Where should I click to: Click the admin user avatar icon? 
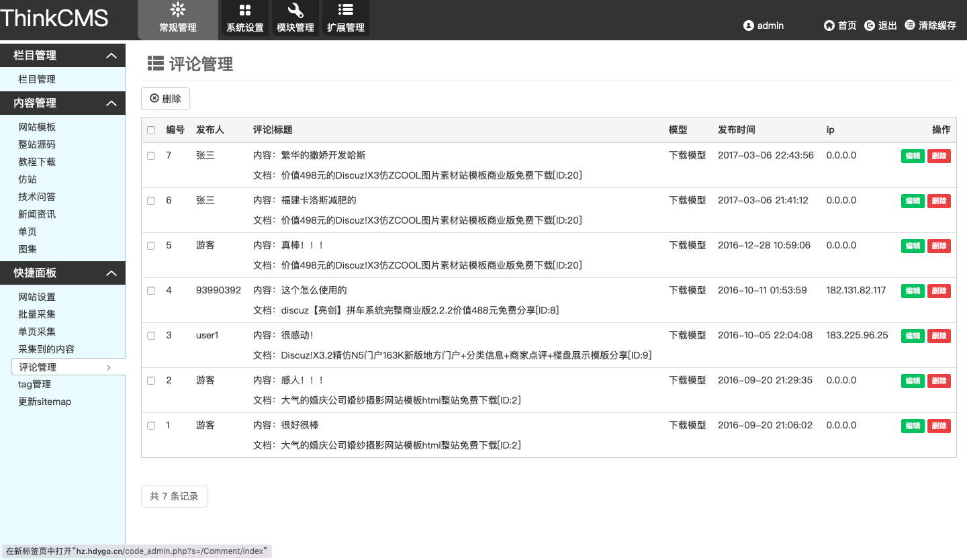point(749,26)
